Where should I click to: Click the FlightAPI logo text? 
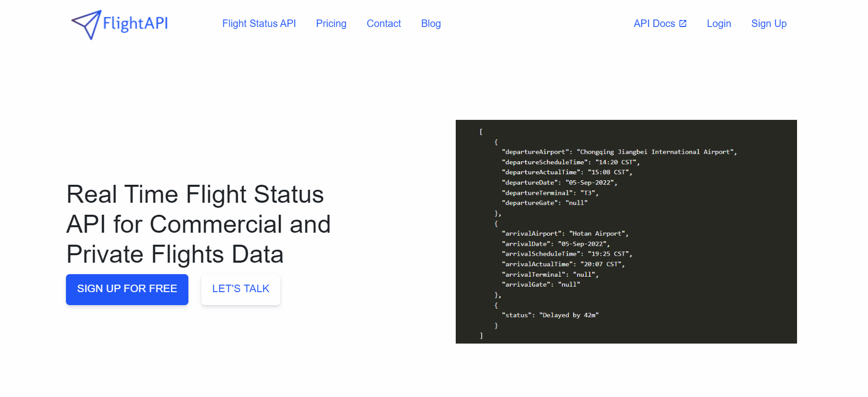pos(135,23)
